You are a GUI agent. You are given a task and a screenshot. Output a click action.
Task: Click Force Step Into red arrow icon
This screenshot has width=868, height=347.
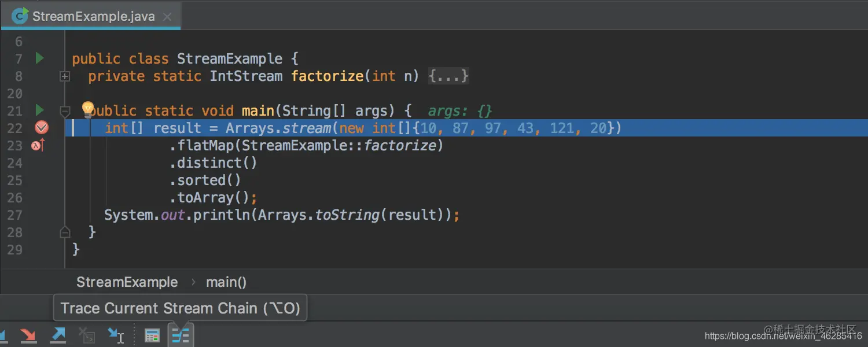[x=28, y=335]
